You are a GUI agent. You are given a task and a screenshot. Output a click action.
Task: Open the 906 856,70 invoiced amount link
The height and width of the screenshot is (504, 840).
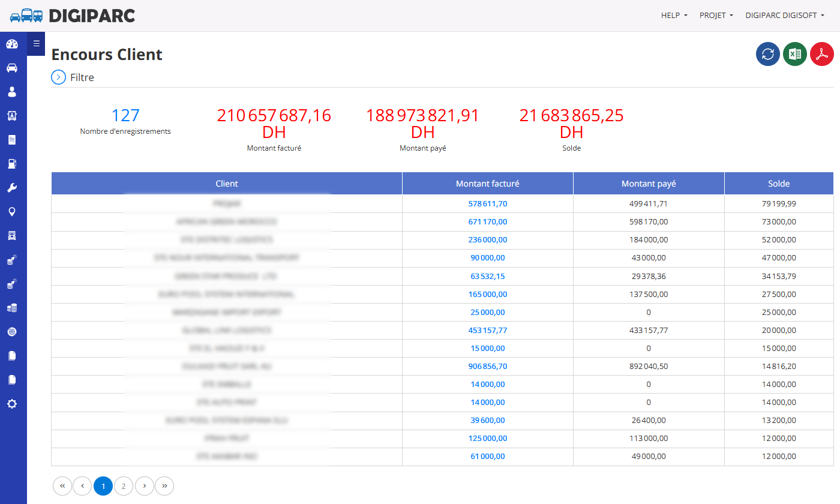point(488,366)
